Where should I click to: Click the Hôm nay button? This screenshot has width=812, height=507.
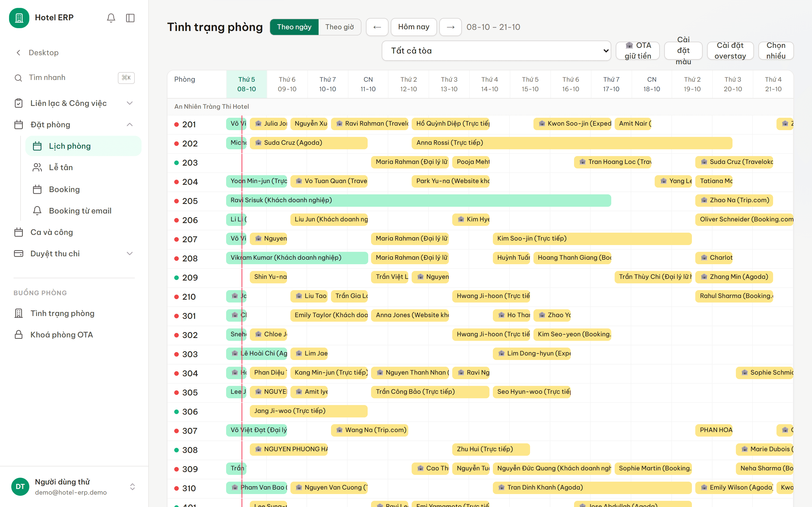tap(414, 27)
